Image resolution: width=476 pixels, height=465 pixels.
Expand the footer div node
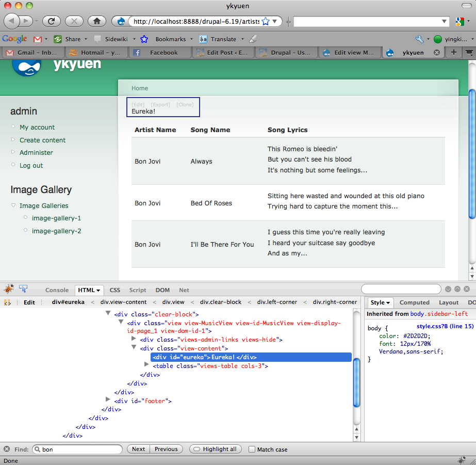click(x=108, y=400)
